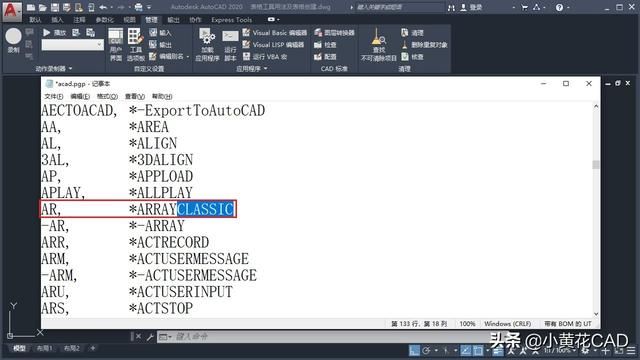Screen dimensions: 640x360
Task: Click the Notepad vertical scrollbar thumb
Action: [x=596, y=164]
